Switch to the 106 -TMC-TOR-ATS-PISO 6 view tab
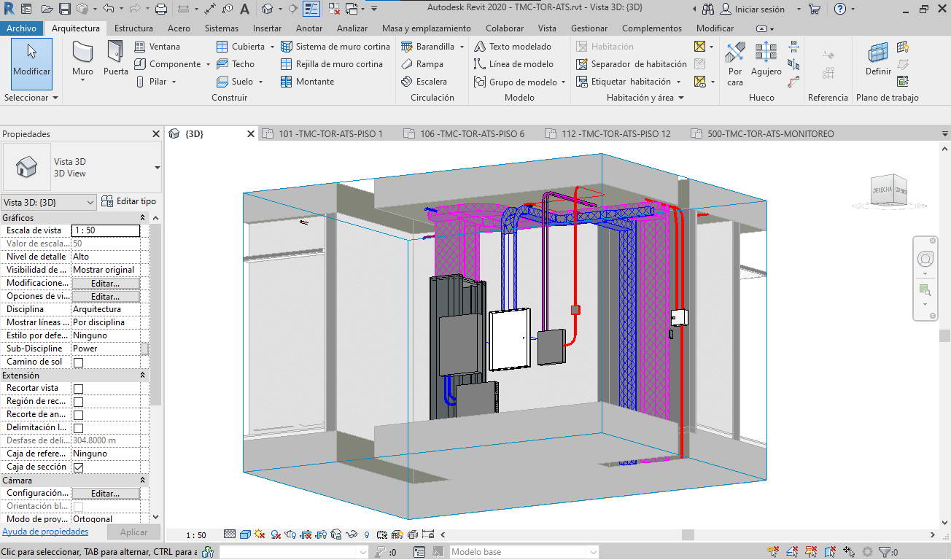Image resolution: width=951 pixels, height=560 pixels. [471, 134]
